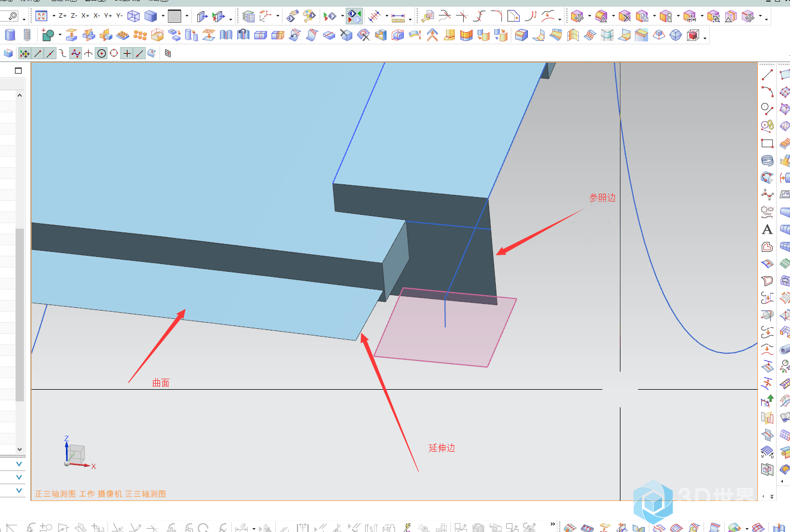Open the shaded display mode dropdown

point(163,16)
